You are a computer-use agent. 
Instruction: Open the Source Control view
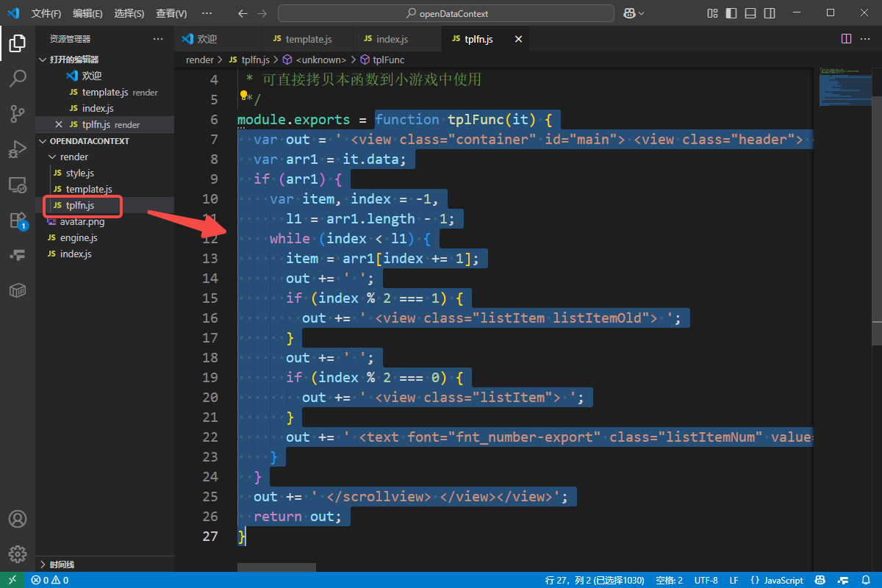pyautogui.click(x=18, y=113)
